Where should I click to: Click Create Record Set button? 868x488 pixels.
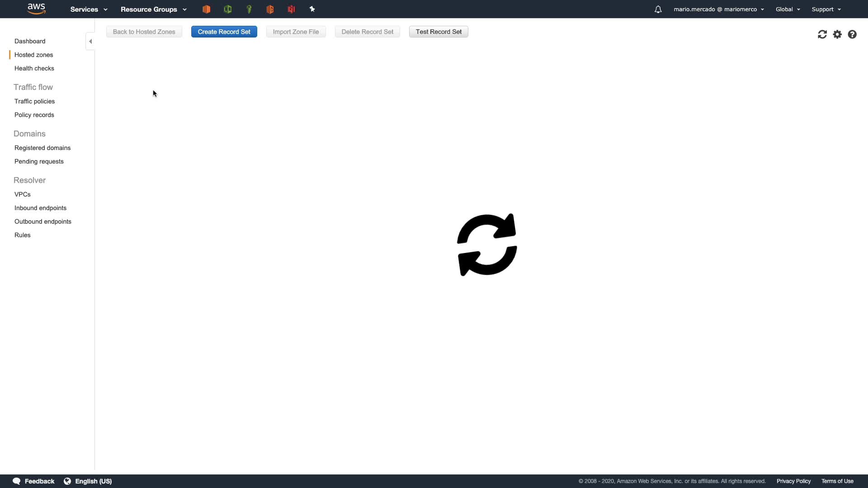click(x=224, y=32)
